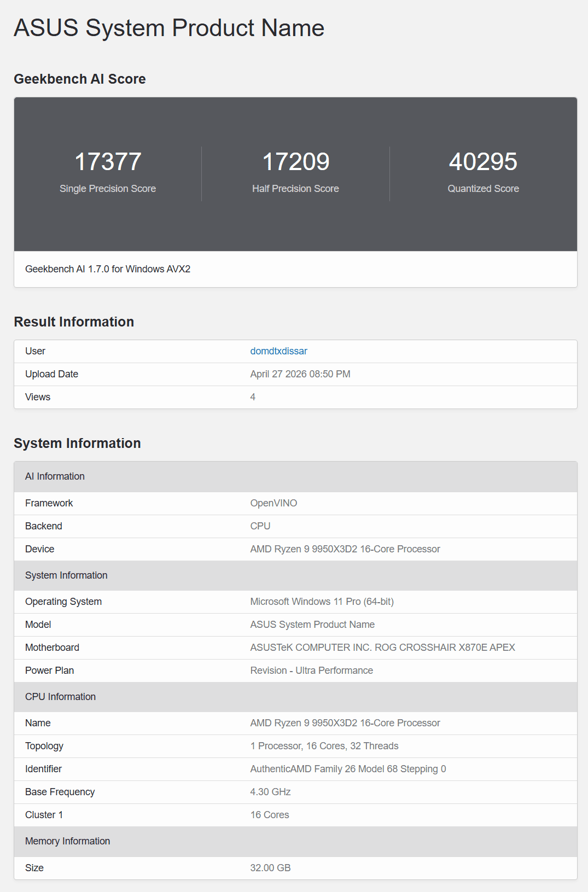The image size is (588, 892).
Task: Click the Geekbench AI 1.7.0 version text
Action: click(x=108, y=269)
